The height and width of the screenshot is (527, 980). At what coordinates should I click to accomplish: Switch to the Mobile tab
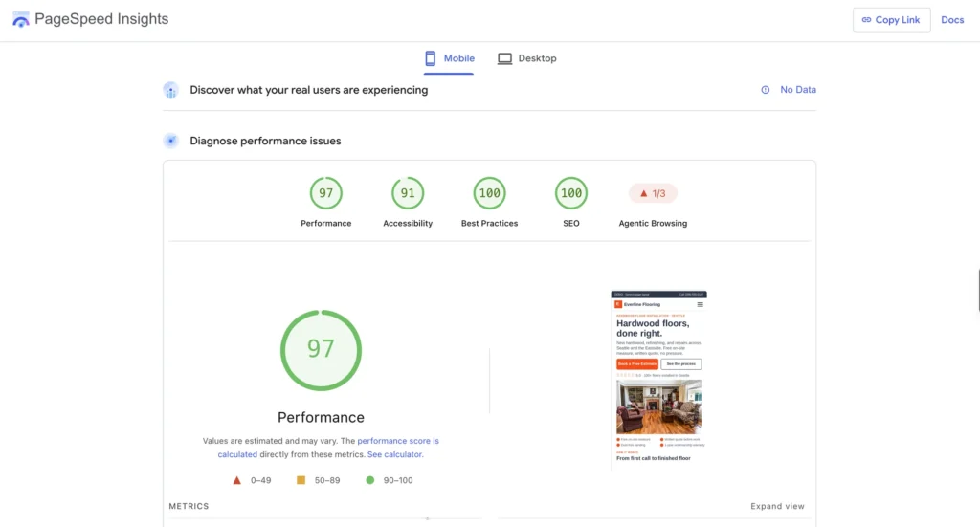(449, 58)
